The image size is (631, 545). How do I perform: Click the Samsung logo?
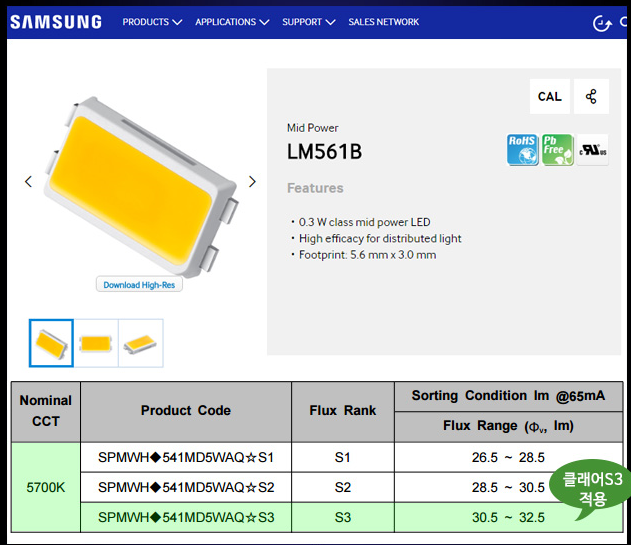coord(56,22)
